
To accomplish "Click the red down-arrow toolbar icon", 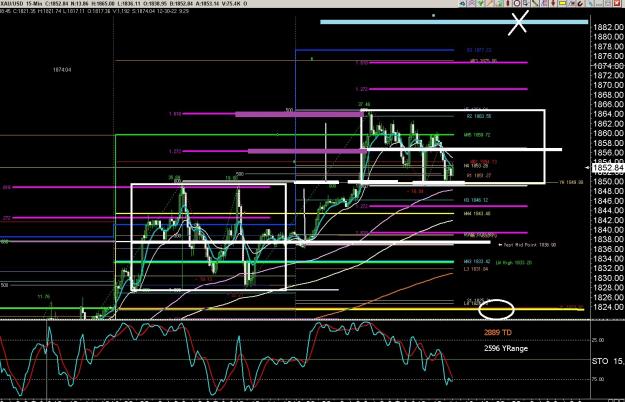I will (553, 4).
